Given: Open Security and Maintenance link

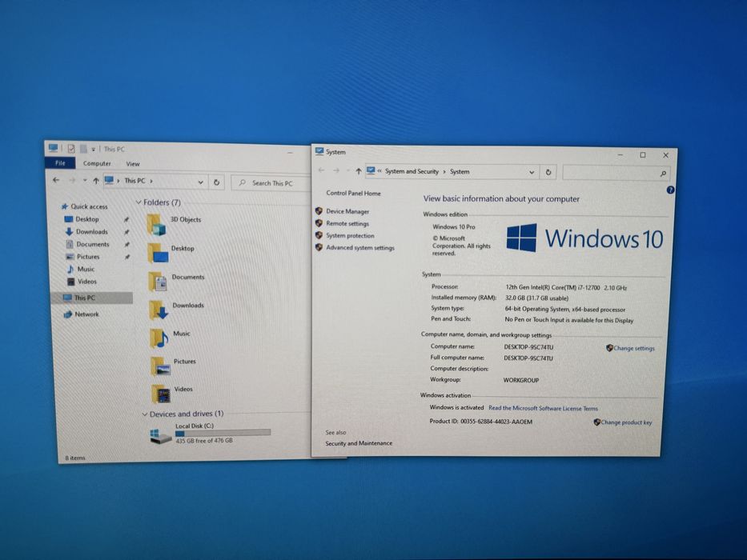Looking at the screenshot, I should [359, 443].
